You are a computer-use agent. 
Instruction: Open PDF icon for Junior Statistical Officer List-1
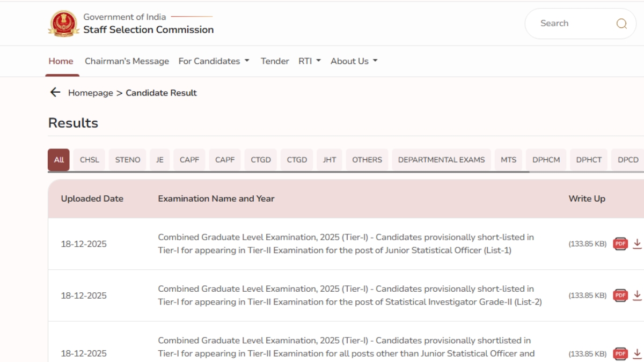(620, 244)
